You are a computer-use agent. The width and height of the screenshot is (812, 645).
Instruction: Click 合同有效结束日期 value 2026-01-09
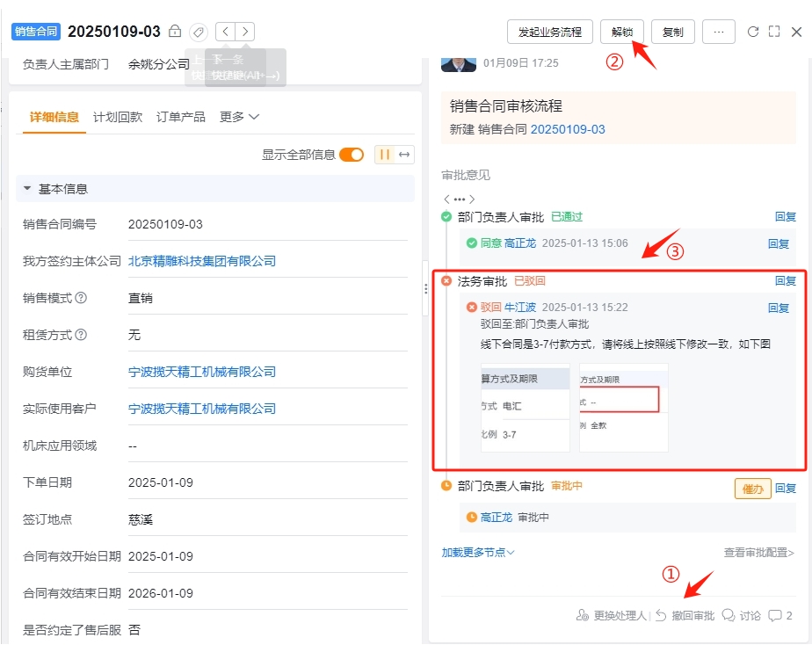161,593
